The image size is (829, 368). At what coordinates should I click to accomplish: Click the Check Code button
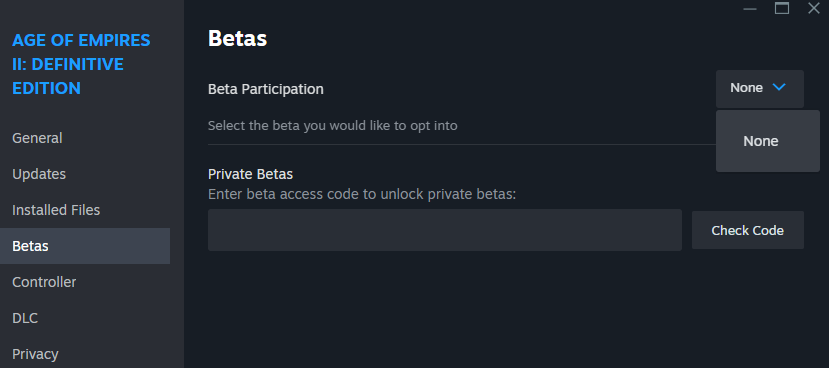pos(748,231)
